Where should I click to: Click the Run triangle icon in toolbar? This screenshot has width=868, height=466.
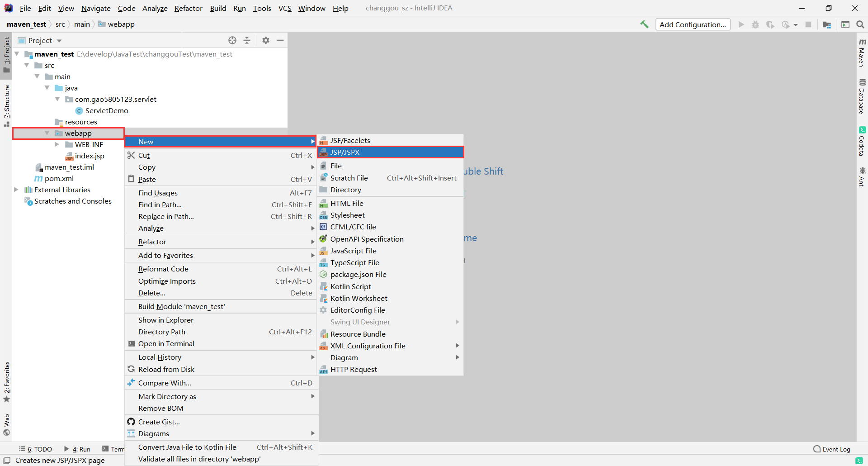coord(741,24)
